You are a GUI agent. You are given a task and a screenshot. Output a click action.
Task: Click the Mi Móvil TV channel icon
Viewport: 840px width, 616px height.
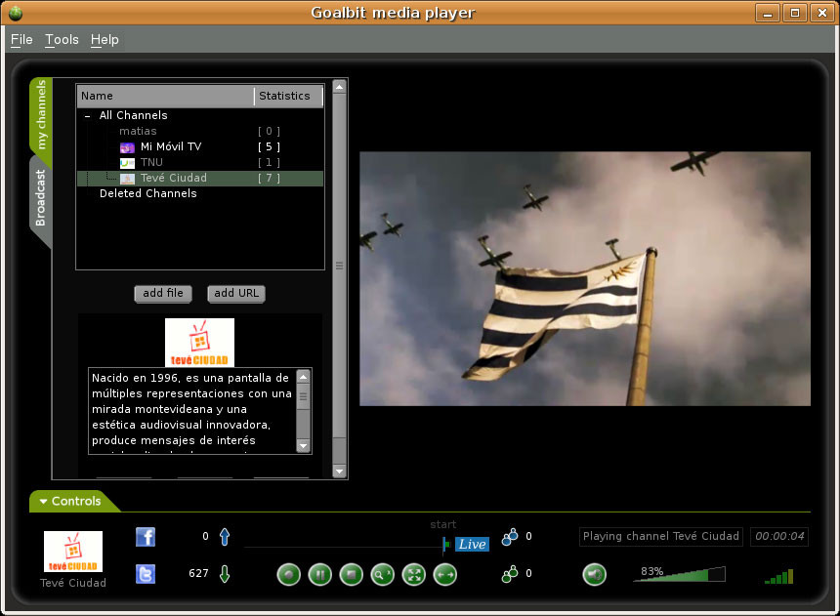pyautogui.click(x=127, y=147)
